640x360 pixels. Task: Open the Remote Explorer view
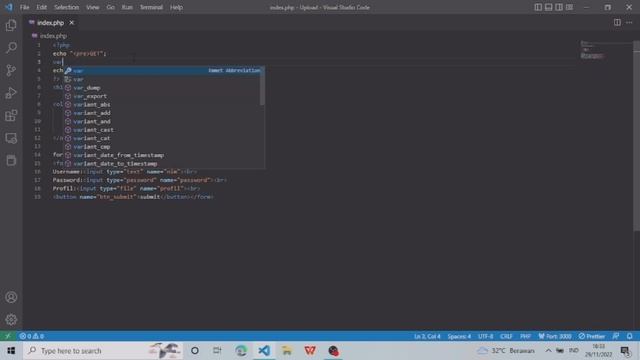11,138
